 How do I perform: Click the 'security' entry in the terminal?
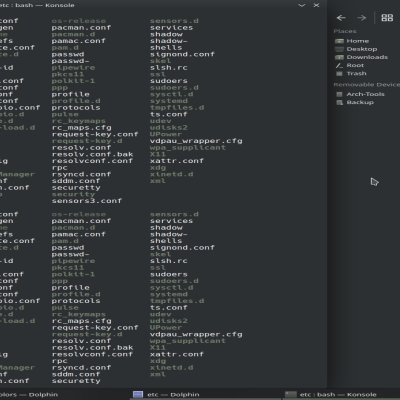coord(73,194)
